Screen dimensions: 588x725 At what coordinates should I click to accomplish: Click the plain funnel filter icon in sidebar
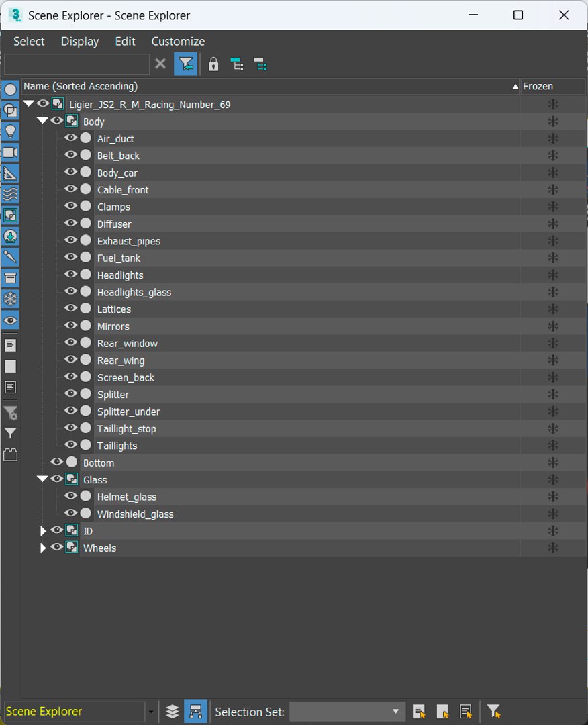click(10, 433)
